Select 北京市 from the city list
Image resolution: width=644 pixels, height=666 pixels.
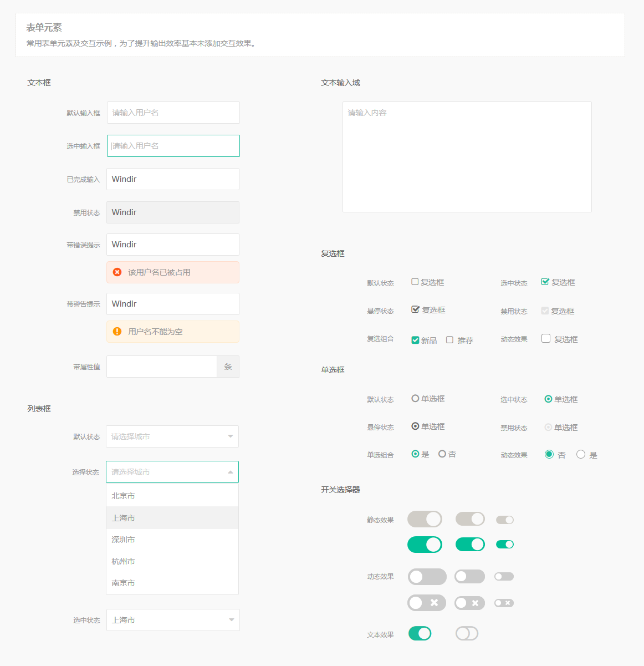coord(172,496)
